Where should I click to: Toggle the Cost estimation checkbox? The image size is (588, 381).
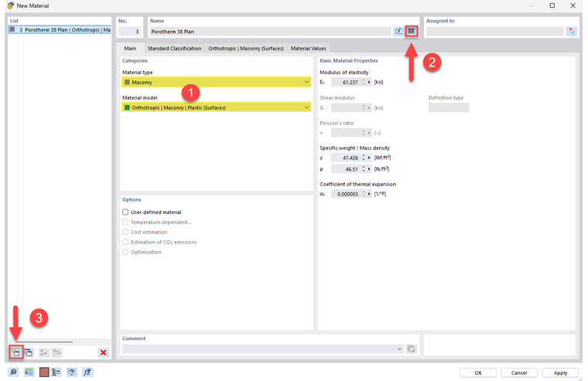tap(125, 232)
